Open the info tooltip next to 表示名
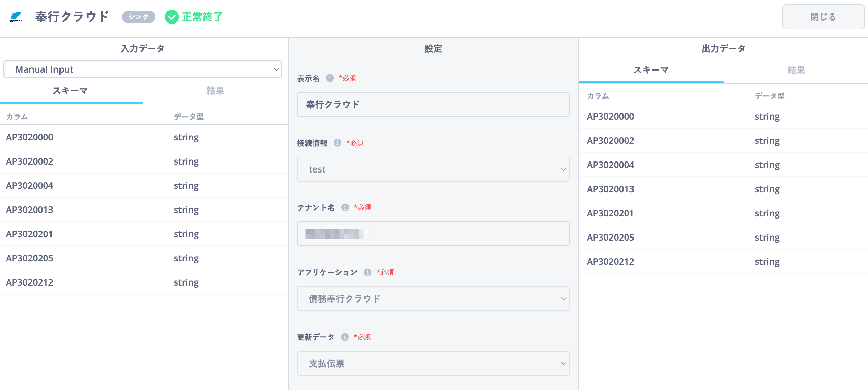 pos(330,78)
